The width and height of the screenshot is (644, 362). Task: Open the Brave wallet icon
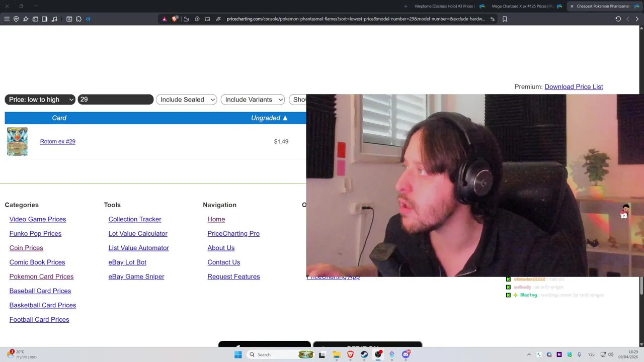pyautogui.click(x=35, y=19)
